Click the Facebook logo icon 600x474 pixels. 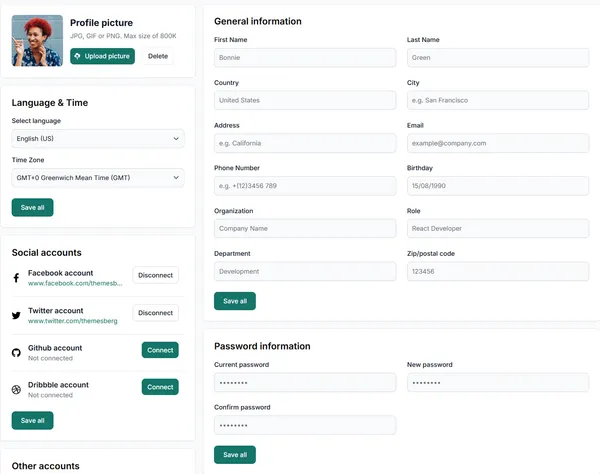(16, 278)
